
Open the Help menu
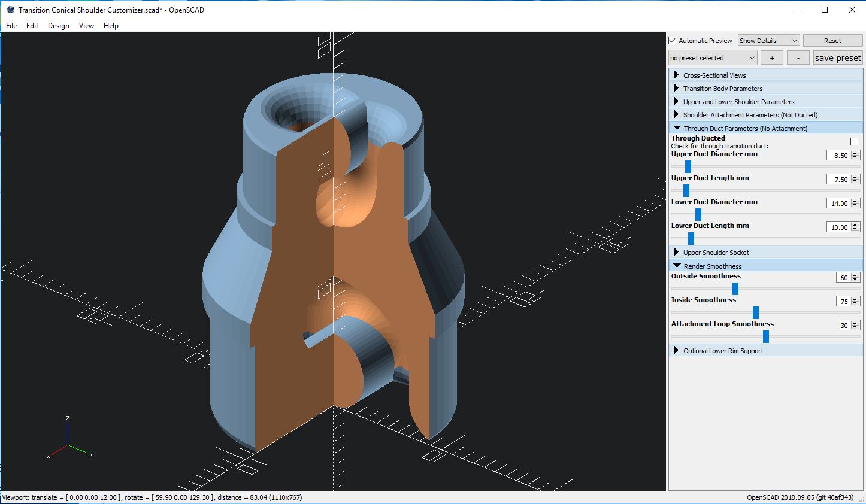[111, 26]
